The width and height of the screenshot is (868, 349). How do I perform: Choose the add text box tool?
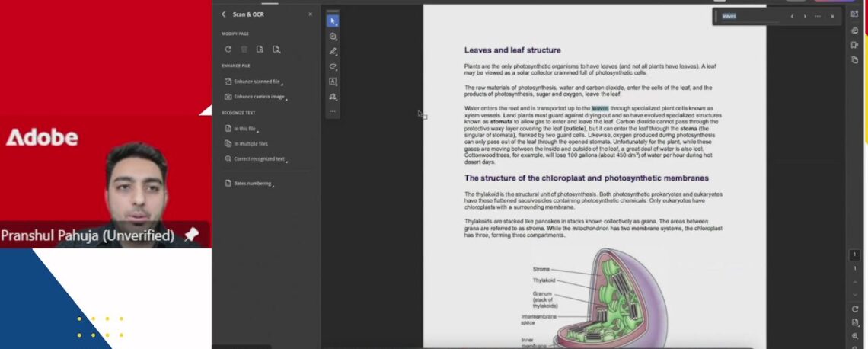tap(333, 82)
